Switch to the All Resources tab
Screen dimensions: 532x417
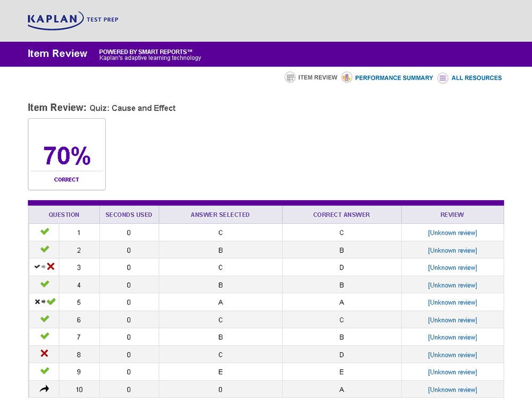pos(476,78)
